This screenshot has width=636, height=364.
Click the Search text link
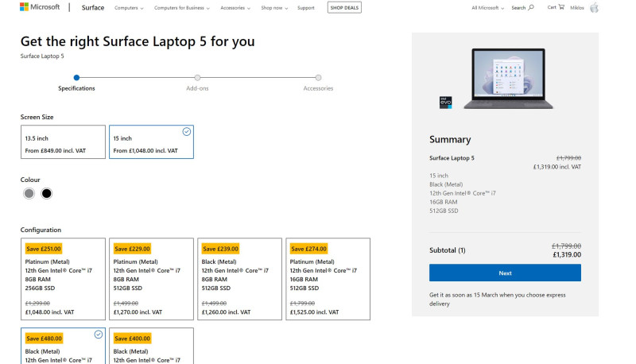(518, 8)
